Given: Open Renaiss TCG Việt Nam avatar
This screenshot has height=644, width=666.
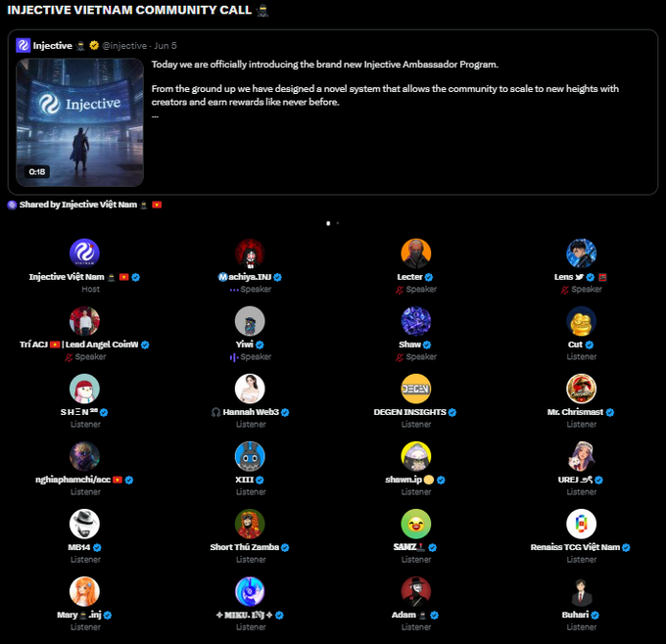Looking at the screenshot, I should pyautogui.click(x=581, y=524).
